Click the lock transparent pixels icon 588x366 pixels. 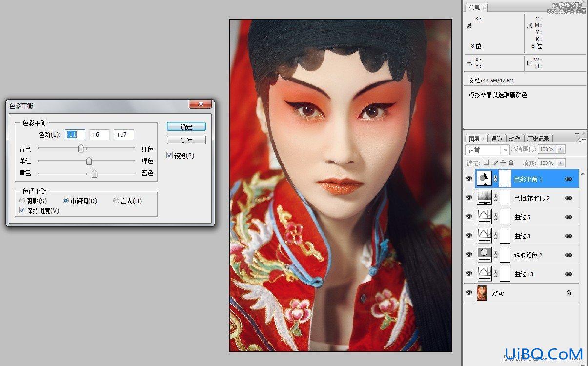(486, 163)
